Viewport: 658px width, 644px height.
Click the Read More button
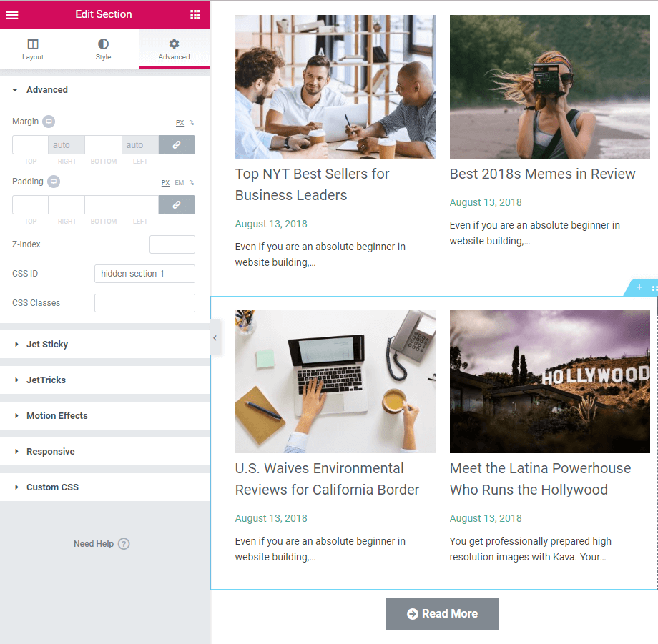coord(442,614)
